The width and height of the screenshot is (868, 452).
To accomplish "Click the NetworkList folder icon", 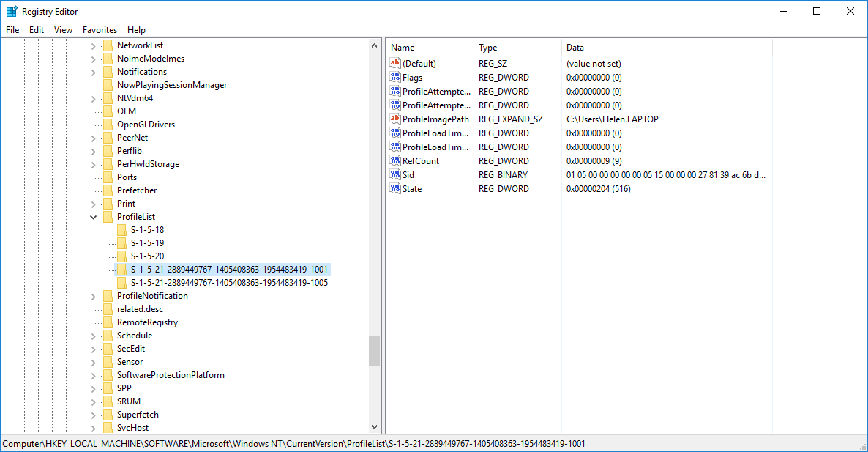I will click(x=108, y=45).
